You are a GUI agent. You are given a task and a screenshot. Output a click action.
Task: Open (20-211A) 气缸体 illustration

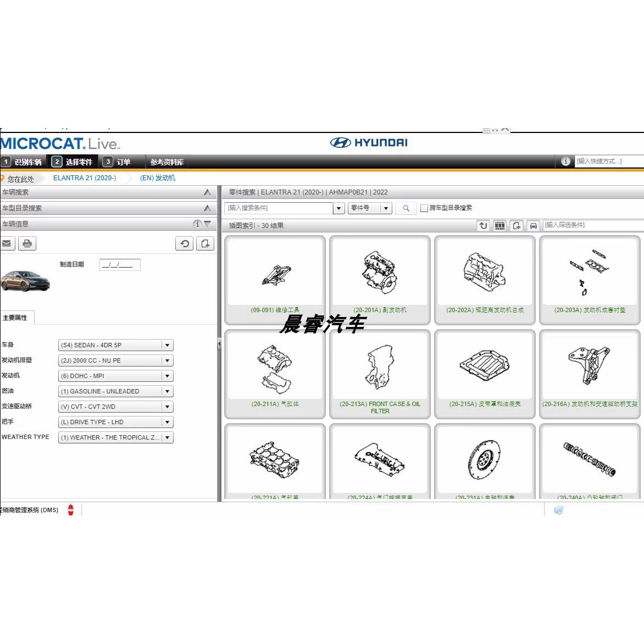[x=275, y=374]
